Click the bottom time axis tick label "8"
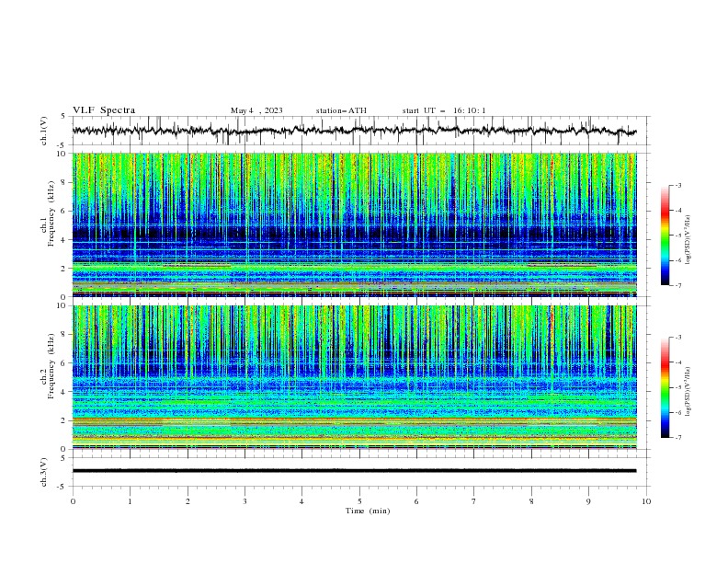 point(531,501)
